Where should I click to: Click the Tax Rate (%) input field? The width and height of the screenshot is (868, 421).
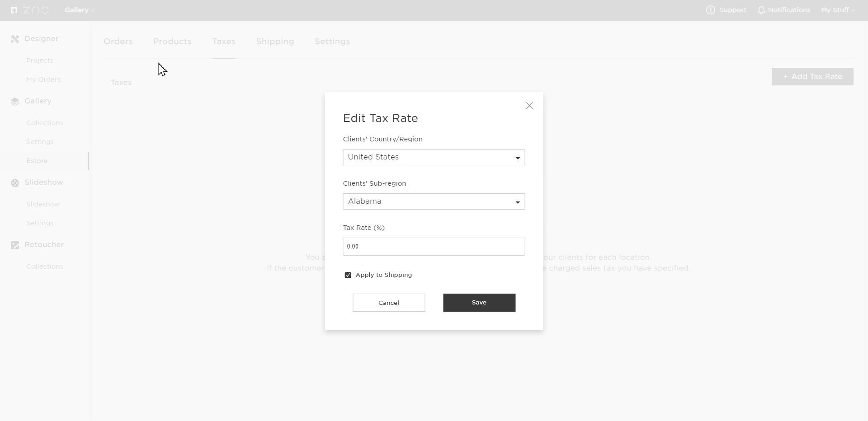(434, 247)
